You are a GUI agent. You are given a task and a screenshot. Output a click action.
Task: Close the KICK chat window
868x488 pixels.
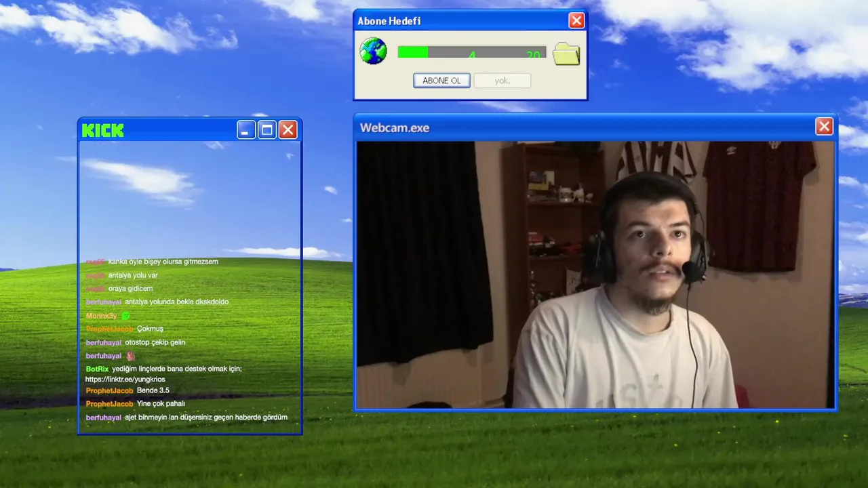tap(288, 130)
